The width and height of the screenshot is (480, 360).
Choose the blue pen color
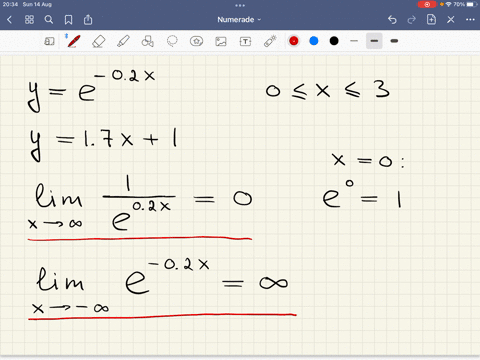(314, 41)
